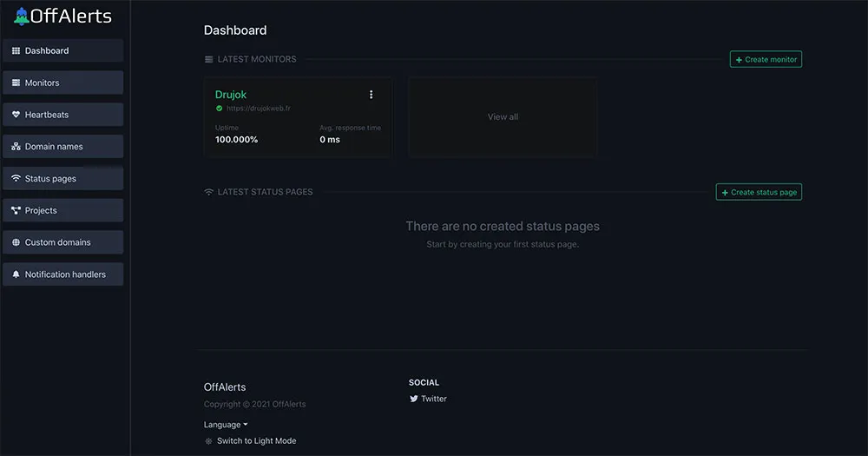Toggle Switch to Light Mode
868x456 pixels.
256,441
